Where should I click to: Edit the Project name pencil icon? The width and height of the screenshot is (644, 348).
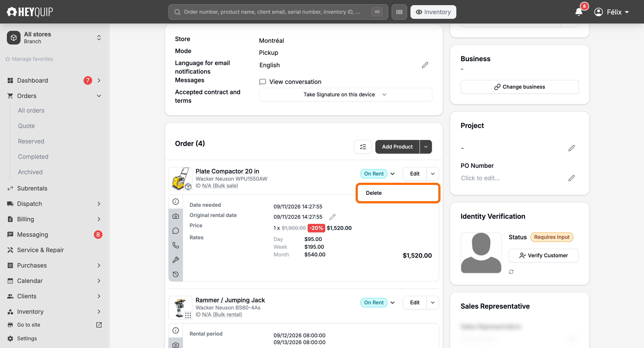[572, 148]
